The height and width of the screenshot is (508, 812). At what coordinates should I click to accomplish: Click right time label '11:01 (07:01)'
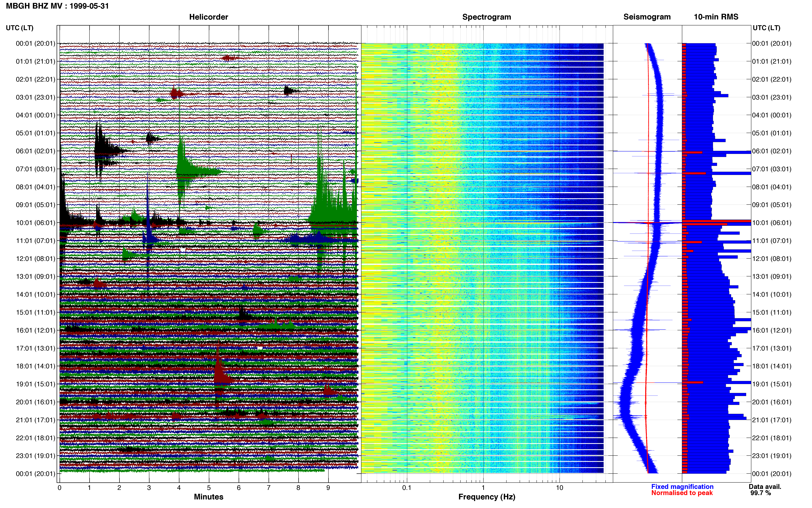(x=772, y=240)
